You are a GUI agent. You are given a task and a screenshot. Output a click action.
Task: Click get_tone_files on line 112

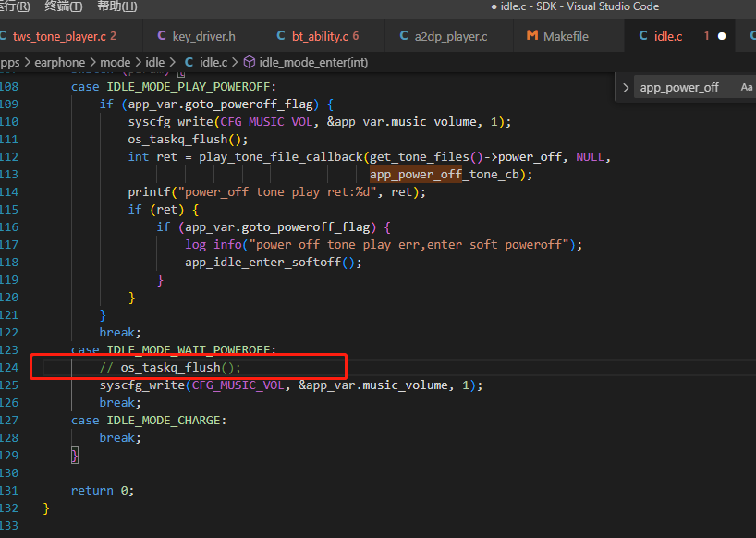[x=420, y=156]
